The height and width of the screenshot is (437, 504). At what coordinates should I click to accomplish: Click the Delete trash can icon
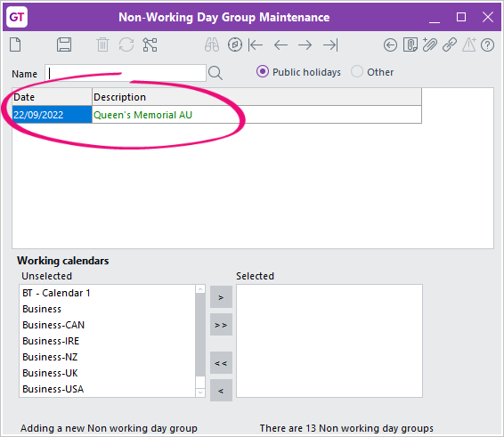tap(103, 45)
